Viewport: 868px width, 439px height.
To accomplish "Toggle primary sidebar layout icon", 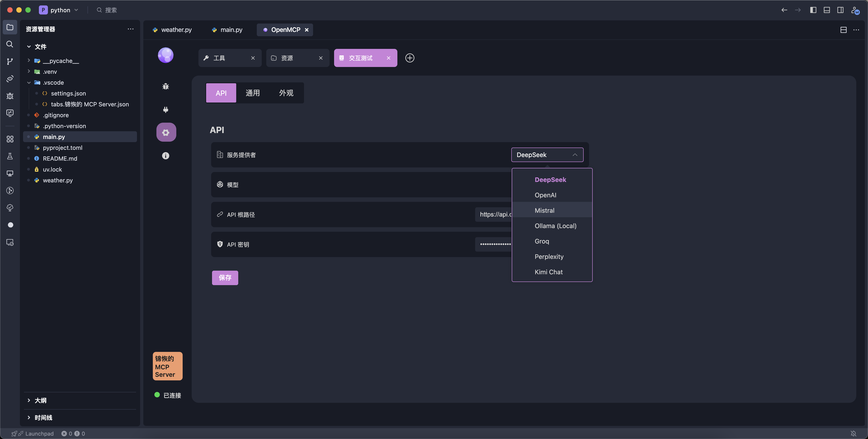I will coord(813,10).
